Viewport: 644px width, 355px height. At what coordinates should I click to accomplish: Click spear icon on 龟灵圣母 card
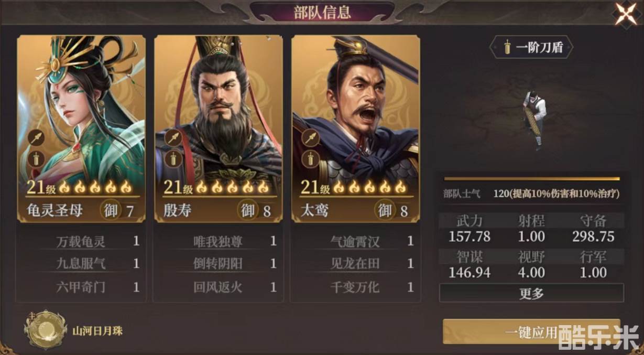(36, 138)
